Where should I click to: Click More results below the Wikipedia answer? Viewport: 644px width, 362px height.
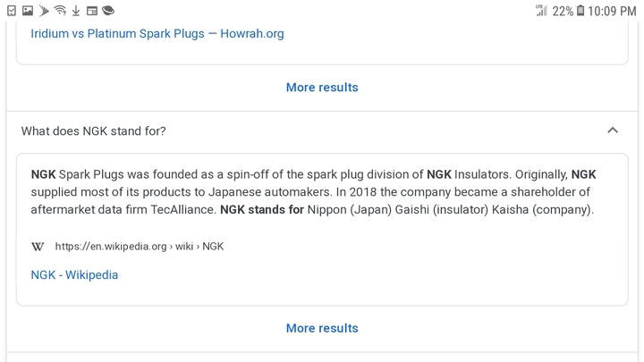[322, 328]
